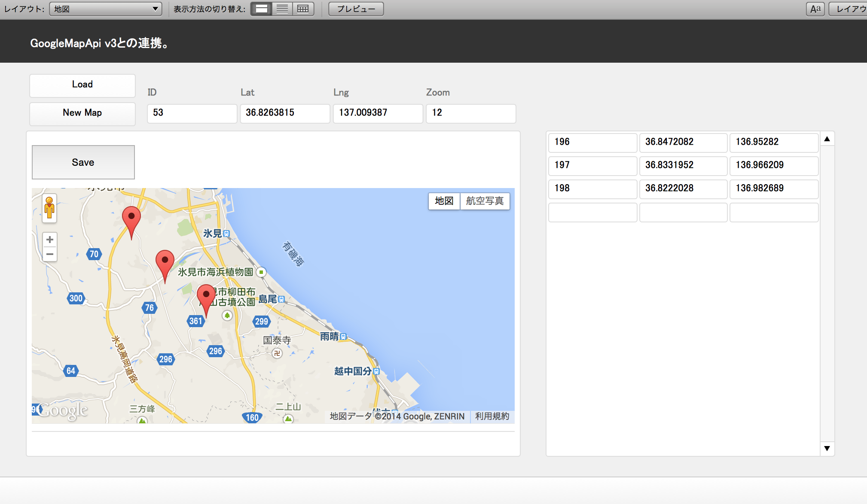Select 地図 in the layout selector
867x504 pixels.
[105, 9]
